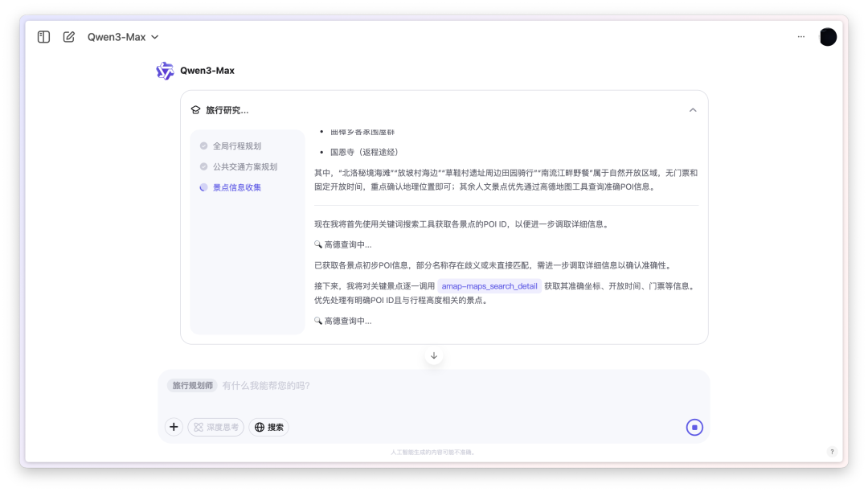Open the three-dot more options menu

click(801, 36)
